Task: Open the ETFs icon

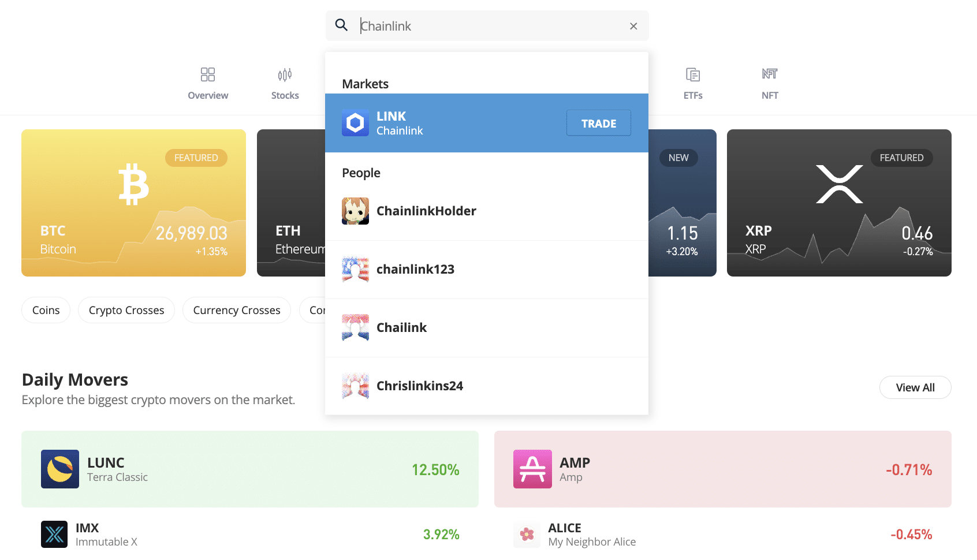Action: coord(693,74)
